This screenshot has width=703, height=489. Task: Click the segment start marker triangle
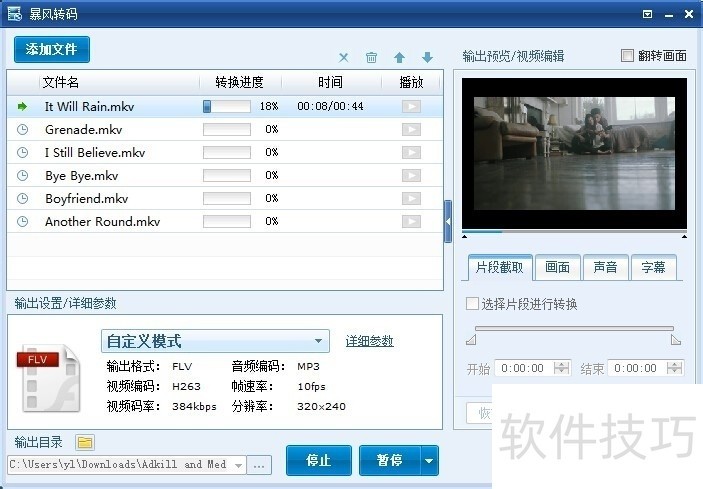click(x=471, y=340)
